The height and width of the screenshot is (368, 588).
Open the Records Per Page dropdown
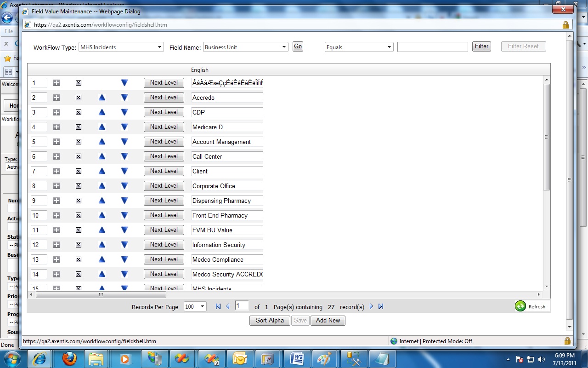195,307
